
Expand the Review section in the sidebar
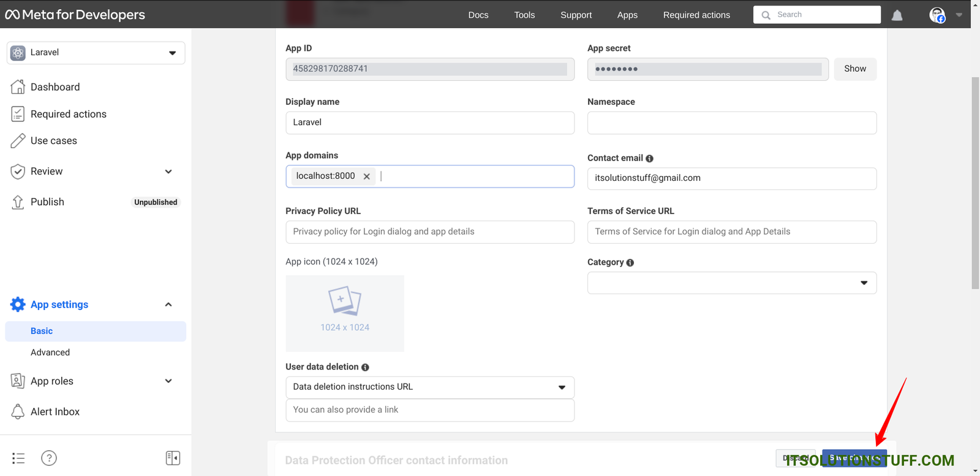[x=168, y=172]
